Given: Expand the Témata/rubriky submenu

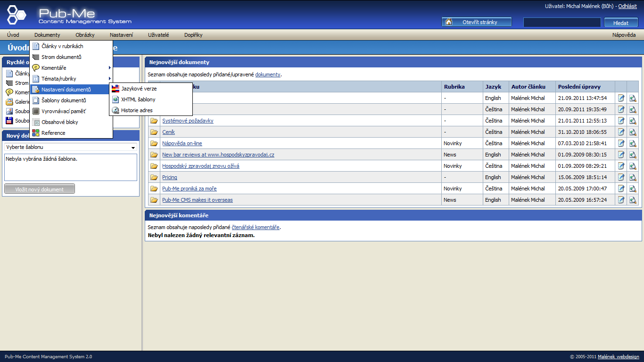Looking at the screenshot, I should point(71,79).
